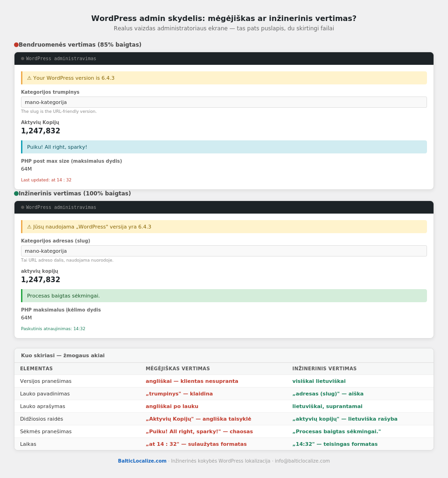This screenshot has height=478, width=448.
Task: Click the "Tai URL adreso dalis" hint text
Action: coord(67,260)
